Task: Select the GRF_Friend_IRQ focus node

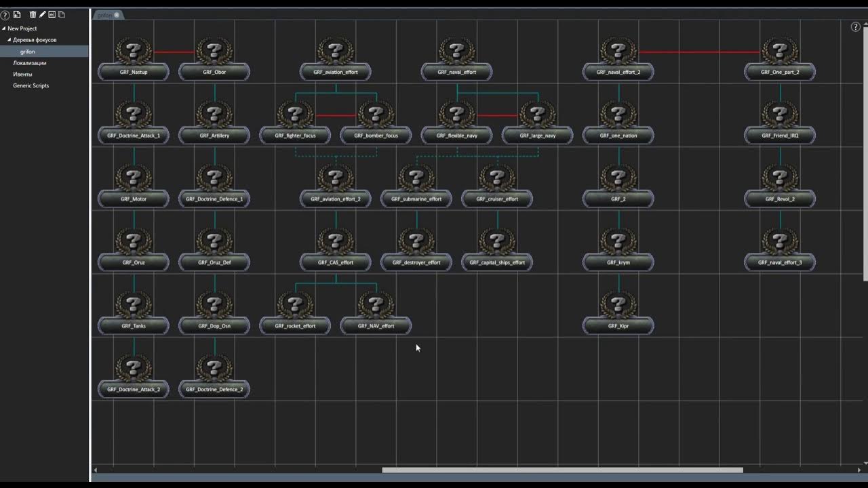Action: (780, 123)
